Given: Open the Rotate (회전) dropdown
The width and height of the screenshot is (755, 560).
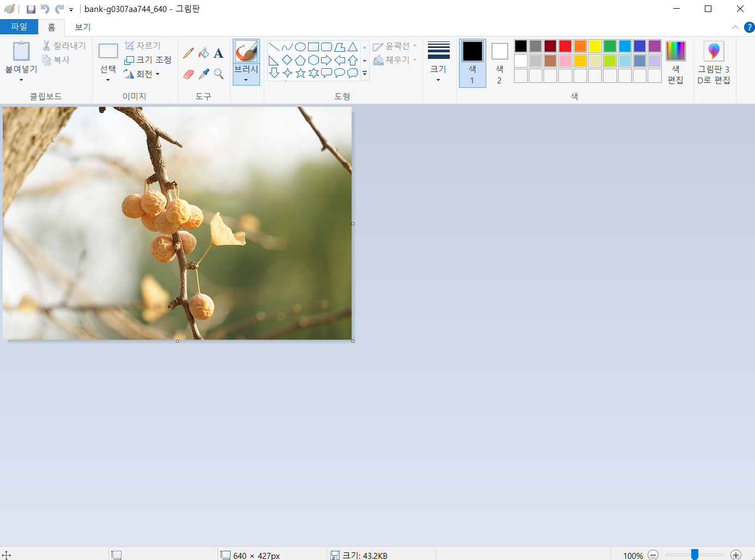Looking at the screenshot, I should click(x=142, y=74).
